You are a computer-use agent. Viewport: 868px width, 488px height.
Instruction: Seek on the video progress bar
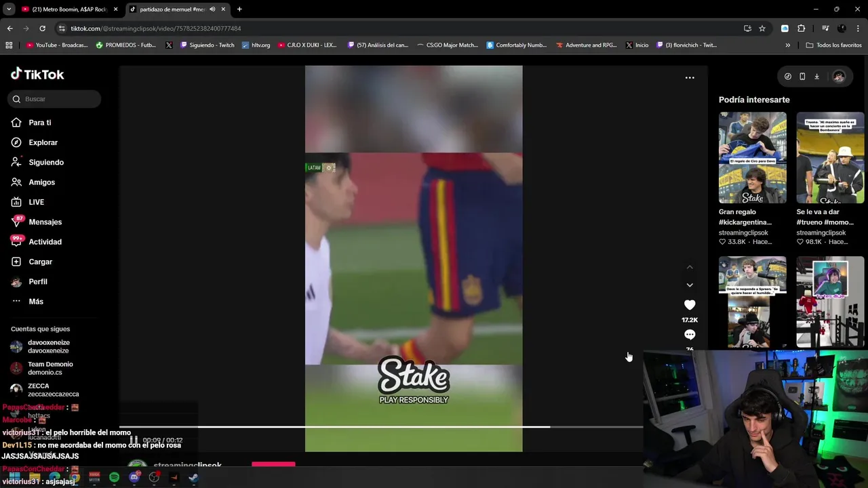click(381, 427)
